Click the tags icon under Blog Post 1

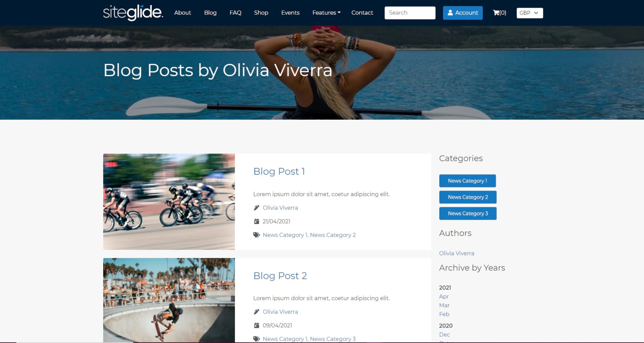pyautogui.click(x=256, y=235)
